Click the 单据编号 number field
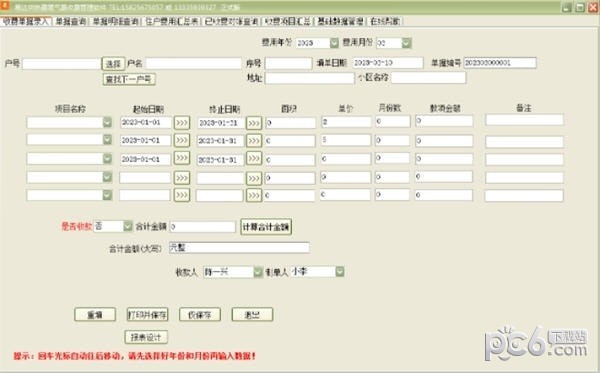 click(500, 63)
